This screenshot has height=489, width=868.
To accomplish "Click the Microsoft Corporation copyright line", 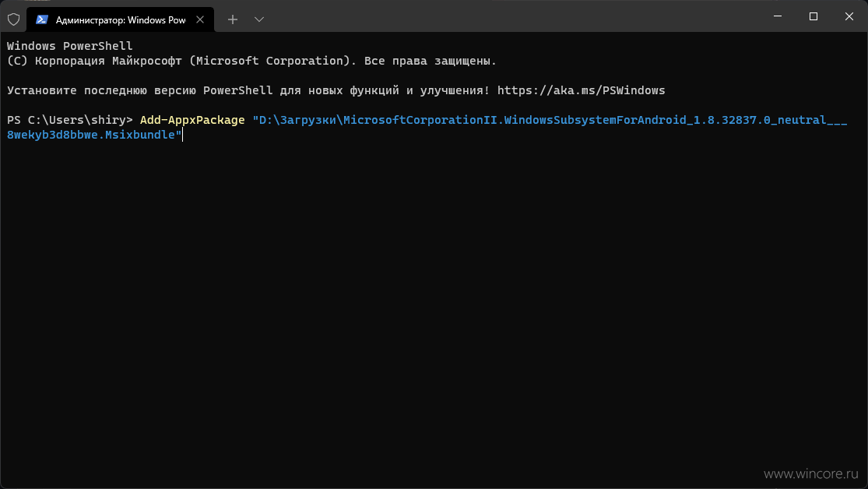I will click(x=252, y=61).
